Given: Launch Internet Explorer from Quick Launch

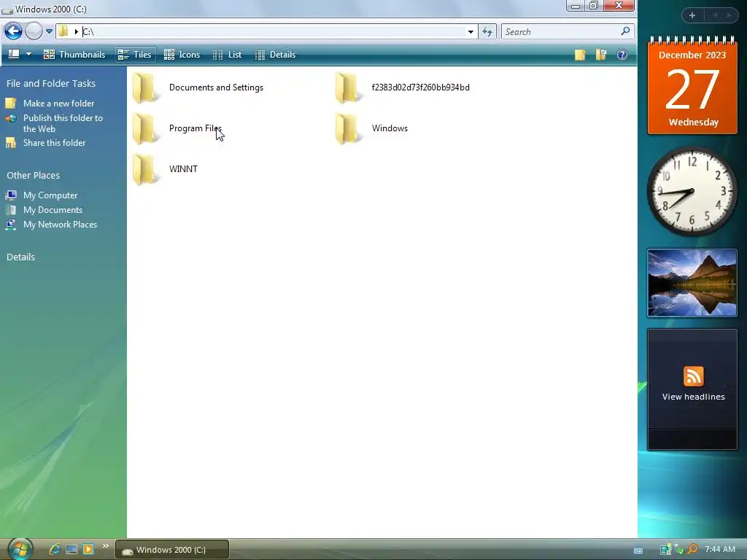Looking at the screenshot, I should click(x=55, y=549).
